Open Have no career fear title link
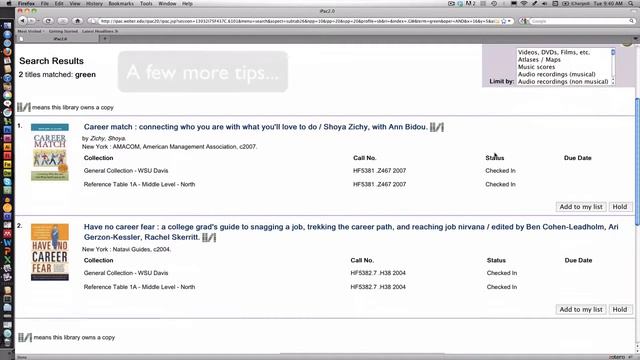Image resolution: width=640 pixels, height=360 pixels. [x=351, y=232]
